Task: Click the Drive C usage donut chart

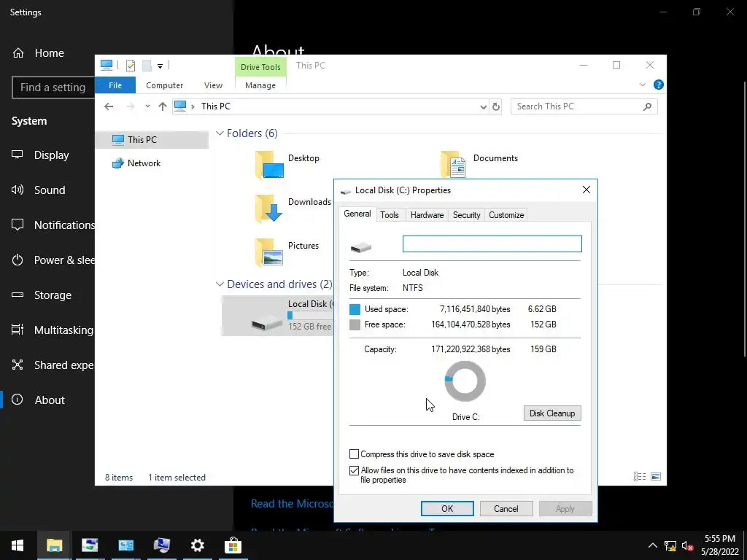Action: tap(465, 381)
